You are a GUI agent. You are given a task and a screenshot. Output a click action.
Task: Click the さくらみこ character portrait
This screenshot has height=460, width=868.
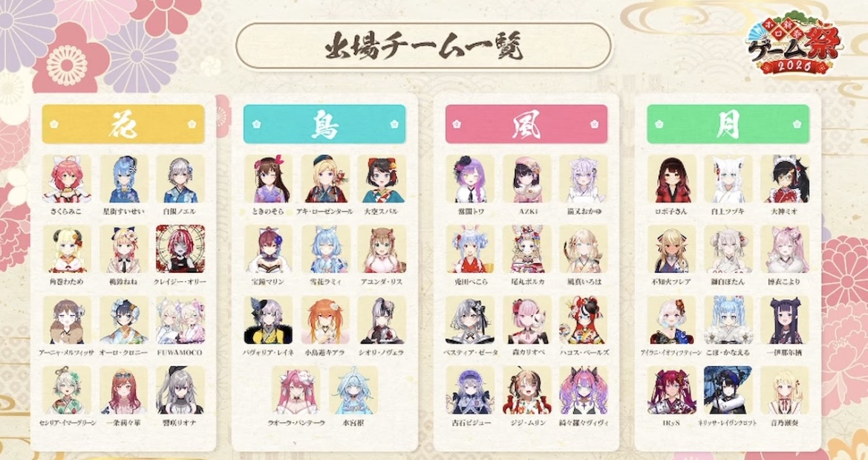point(67,179)
